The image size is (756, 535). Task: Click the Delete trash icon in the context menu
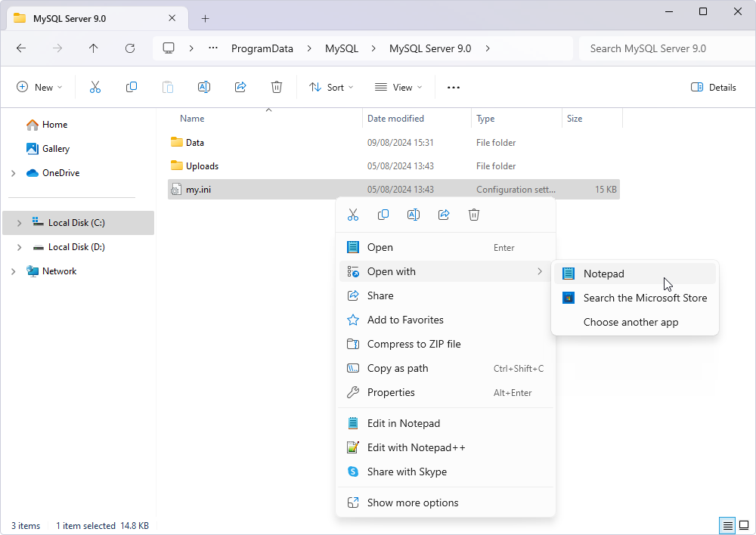click(x=474, y=215)
